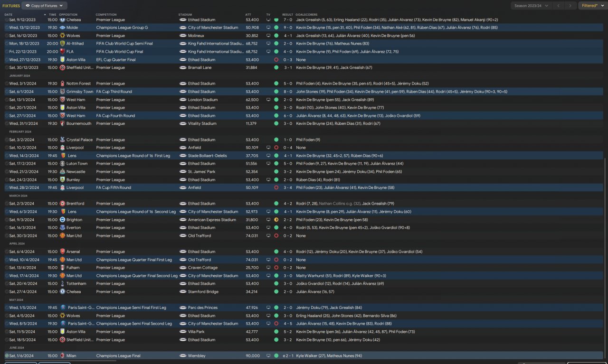608x364 pixels.
Task: Tick the selection circle for Sat, 30/3/2024
Action: 7,236
